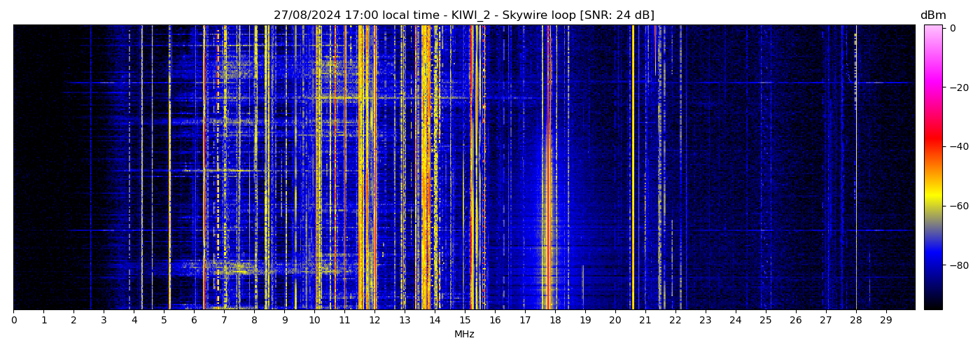The image size is (980, 350).
Task: Click the 29 MHz x-axis tick label
Action: (x=885, y=321)
